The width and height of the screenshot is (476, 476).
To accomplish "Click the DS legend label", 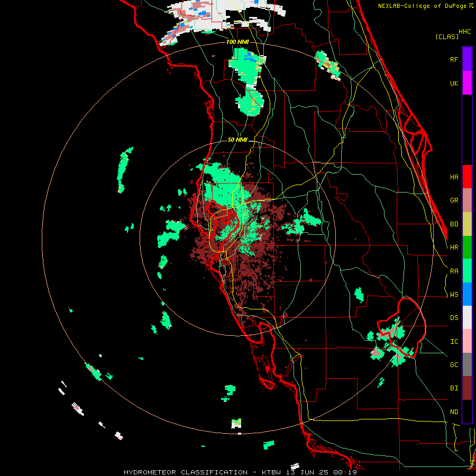I will 454,318.
